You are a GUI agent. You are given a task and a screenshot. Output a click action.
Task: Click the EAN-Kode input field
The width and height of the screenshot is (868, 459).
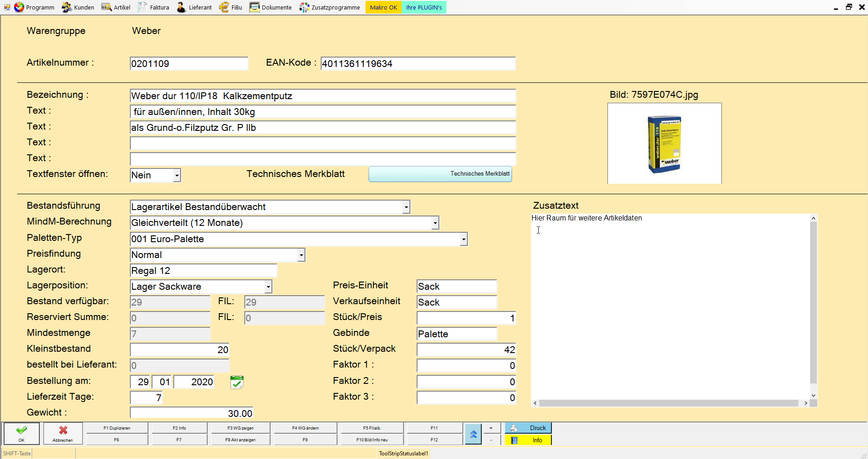coord(418,63)
